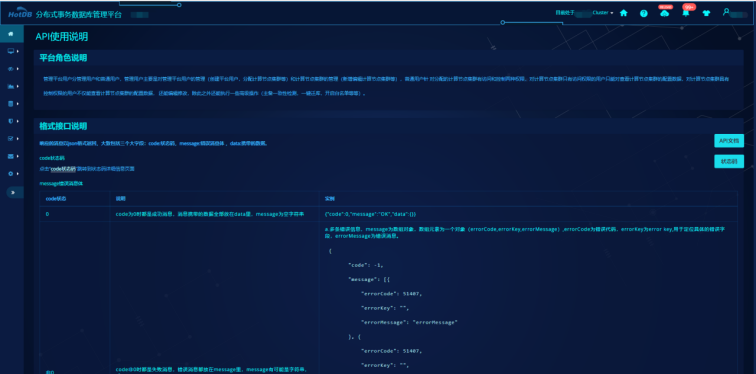Open the sidebar chart icon menu

11,86
